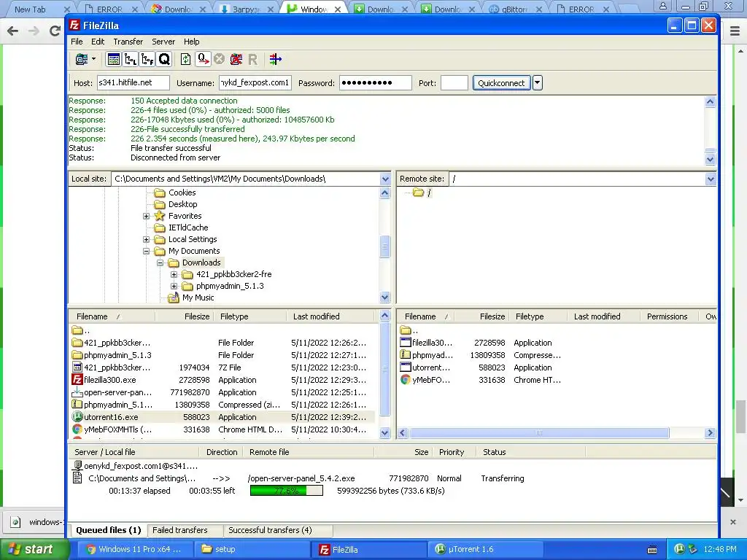Open the Edit menu
747x560 pixels.
pos(98,42)
